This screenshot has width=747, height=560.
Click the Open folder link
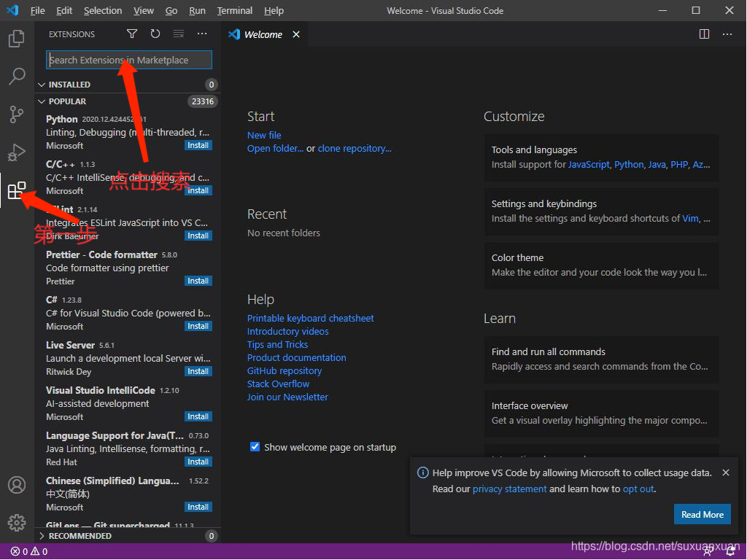click(275, 149)
